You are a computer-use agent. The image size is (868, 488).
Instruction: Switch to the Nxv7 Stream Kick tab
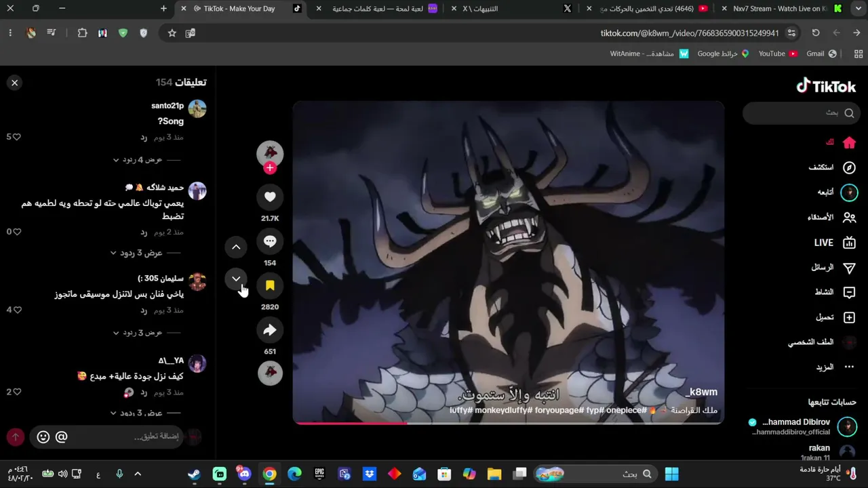tap(783, 9)
